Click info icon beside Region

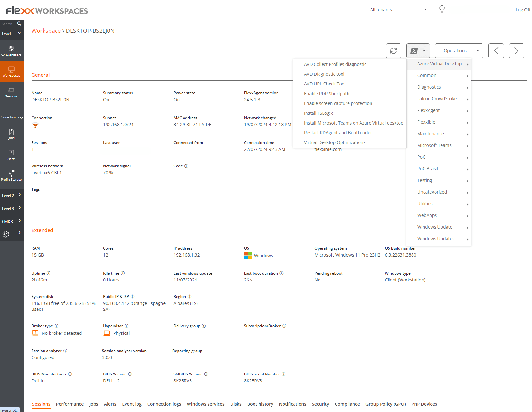pos(190,297)
